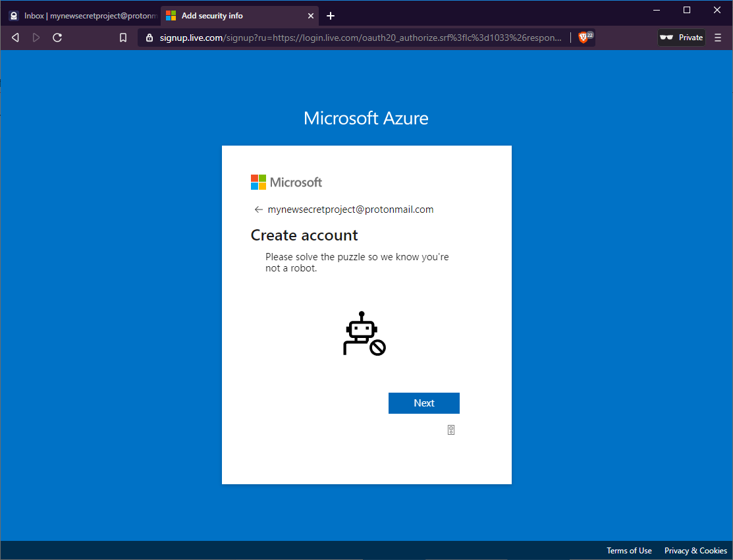Click the robot puzzle icon

(x=364, y=333)
